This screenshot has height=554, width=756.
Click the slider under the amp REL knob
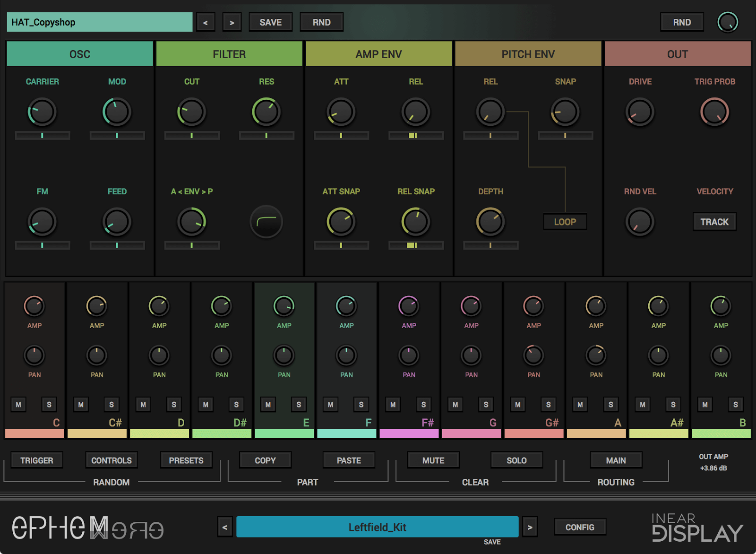pos(416,136)
